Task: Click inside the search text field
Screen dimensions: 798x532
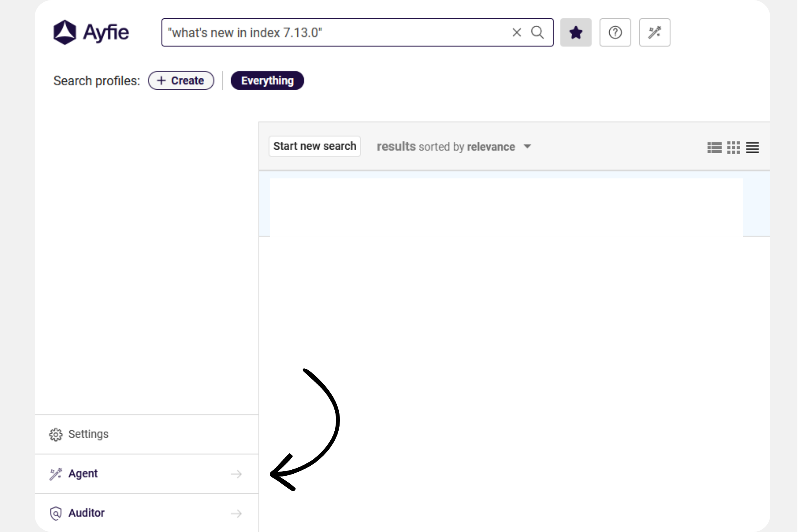Action: point(335,32)
